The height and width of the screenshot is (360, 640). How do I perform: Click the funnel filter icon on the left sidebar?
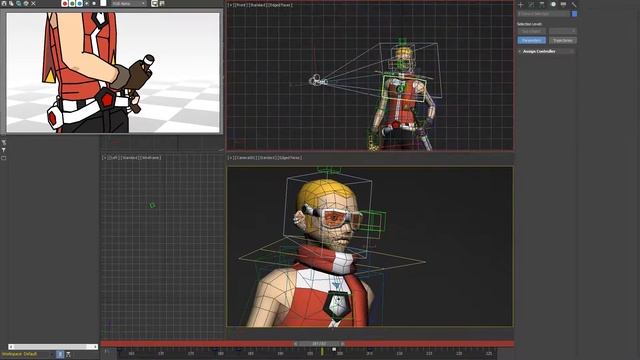point(4,150)
